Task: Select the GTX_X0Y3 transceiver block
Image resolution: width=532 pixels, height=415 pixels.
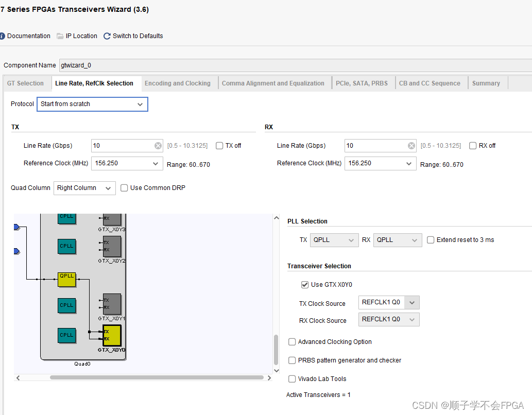Action: 112,219
